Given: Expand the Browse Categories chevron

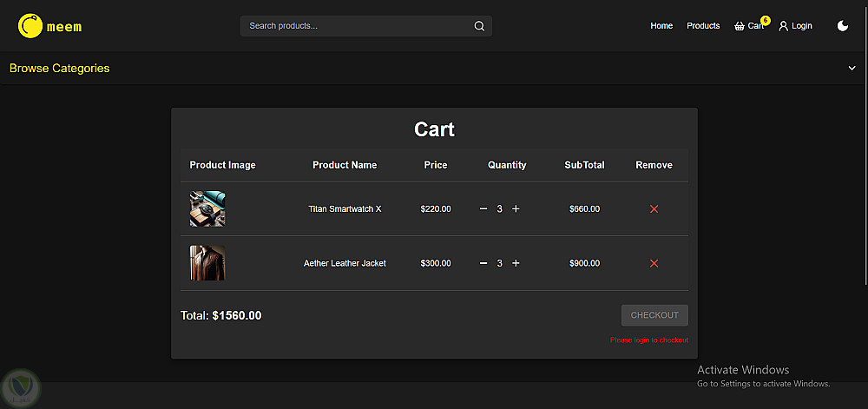Looking at the screenshot, I should click(852, 69).
